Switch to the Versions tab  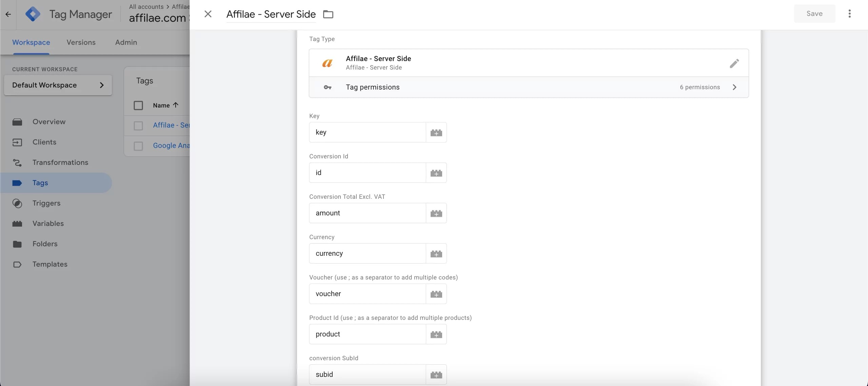tap(81, 42)
